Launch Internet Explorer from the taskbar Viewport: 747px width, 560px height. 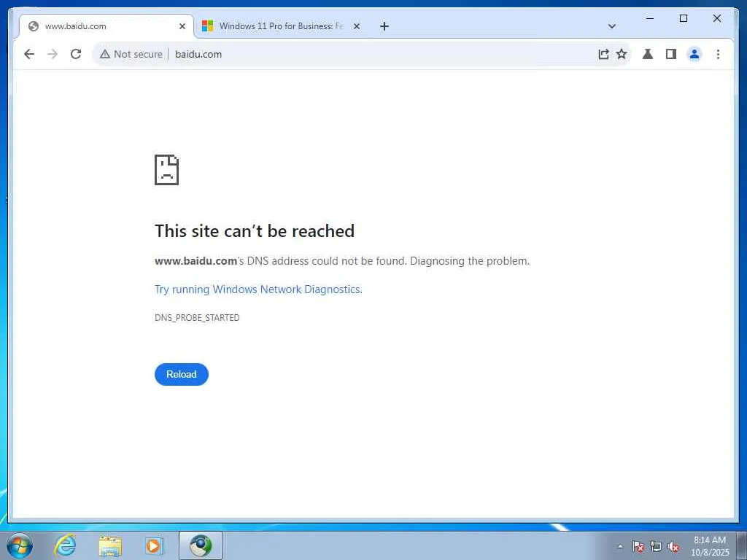click(65, 545)
